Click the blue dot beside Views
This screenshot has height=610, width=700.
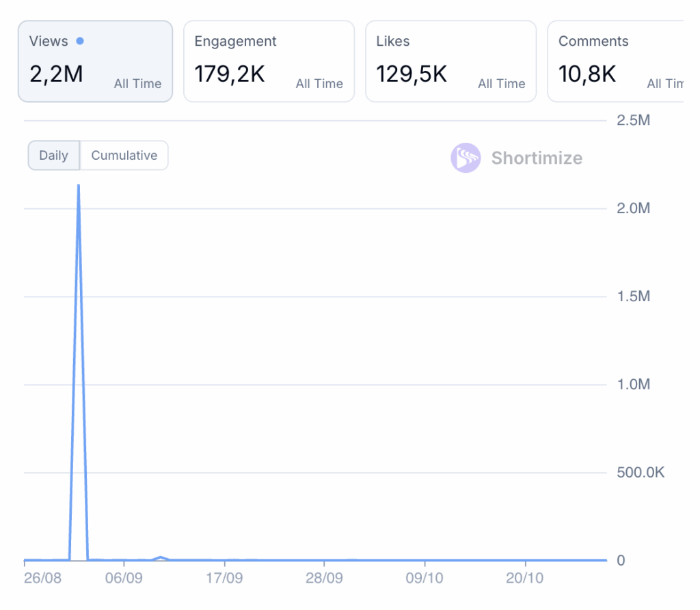coord(80,42)
